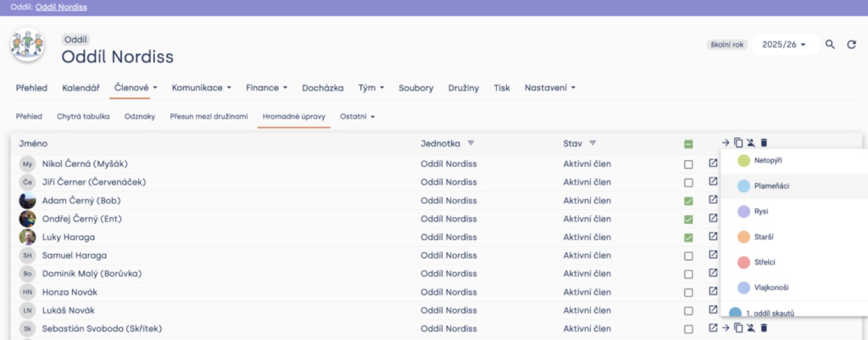Click the search magnifier icon

point(830,45)
